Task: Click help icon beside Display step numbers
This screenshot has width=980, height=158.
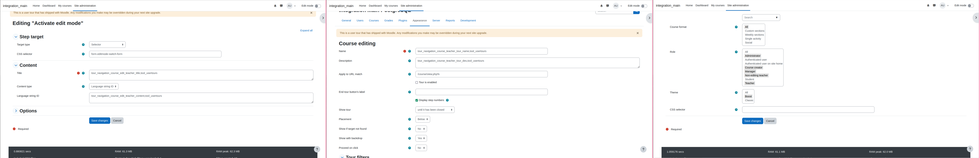Action: 447,100
